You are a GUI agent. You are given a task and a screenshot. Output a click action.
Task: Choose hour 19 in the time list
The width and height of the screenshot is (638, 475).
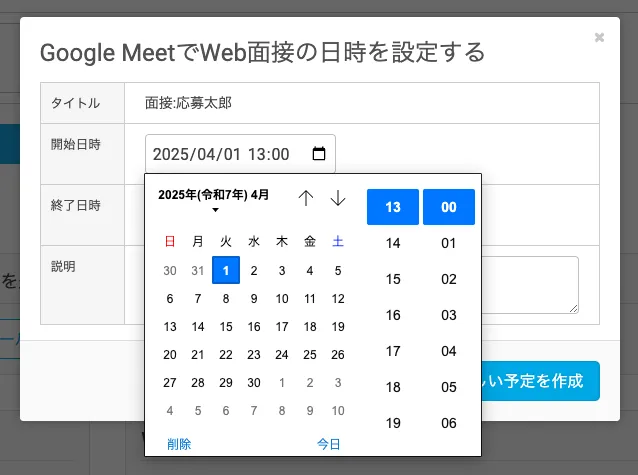393,423
